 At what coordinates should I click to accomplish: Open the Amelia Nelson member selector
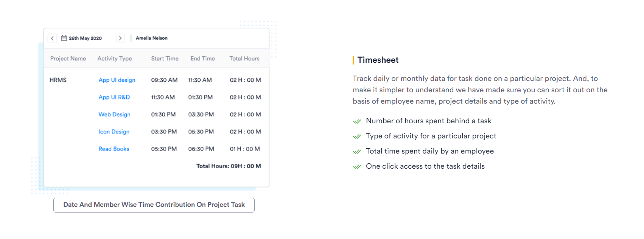(152, 38)
